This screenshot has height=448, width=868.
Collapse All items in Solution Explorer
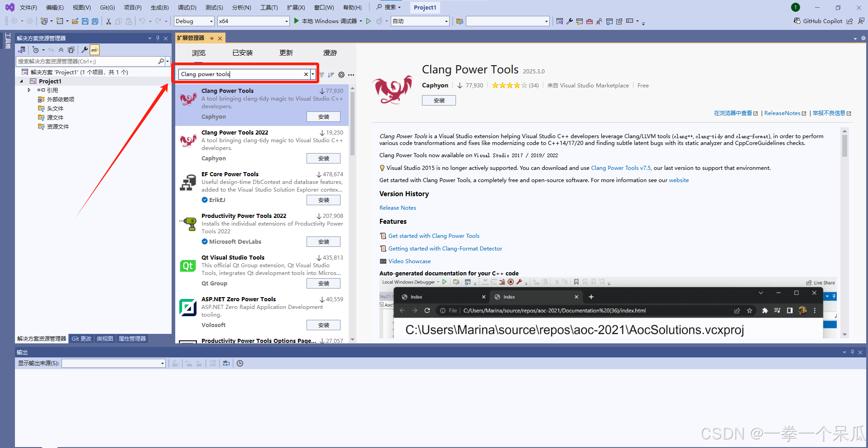click(61, 50)
